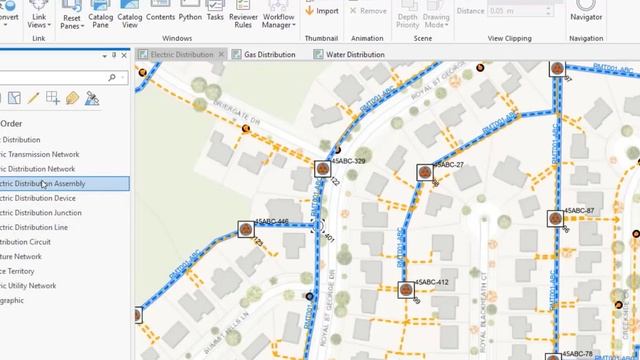Click transformer symbol labeled 45ABC-27
The image size is (640, 360).
(425, 172)
